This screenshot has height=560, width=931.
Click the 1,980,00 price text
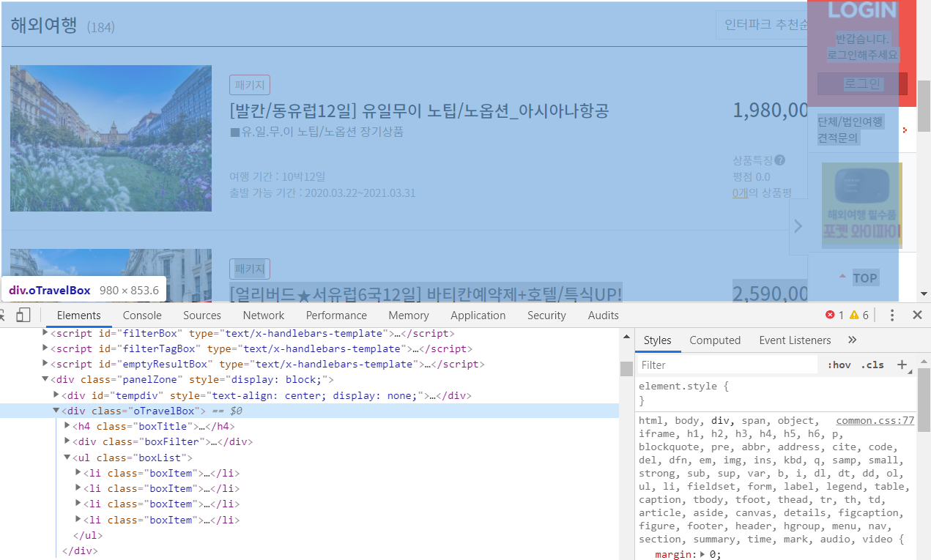770,111
